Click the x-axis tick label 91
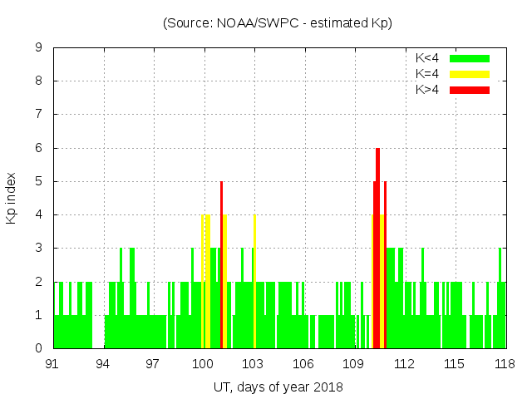Screen dimensions: 532x399 pyautogui.click(x=53, y=364)
